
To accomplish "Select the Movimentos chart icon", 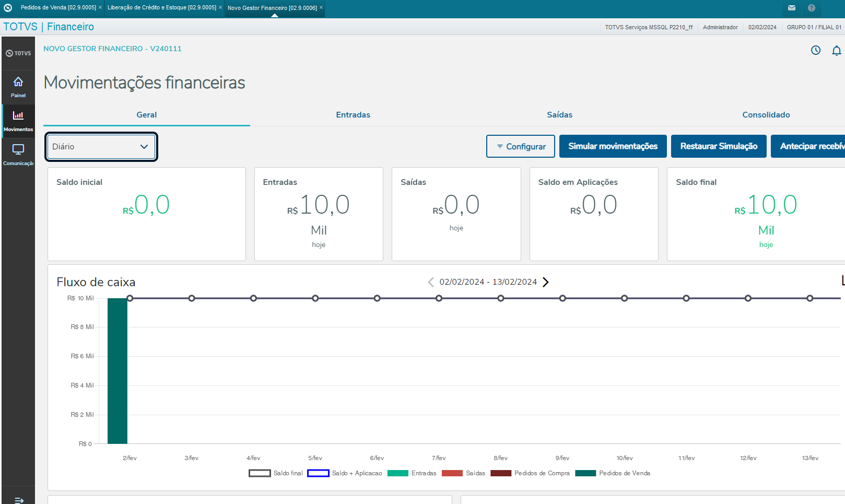I will [18, 115].
